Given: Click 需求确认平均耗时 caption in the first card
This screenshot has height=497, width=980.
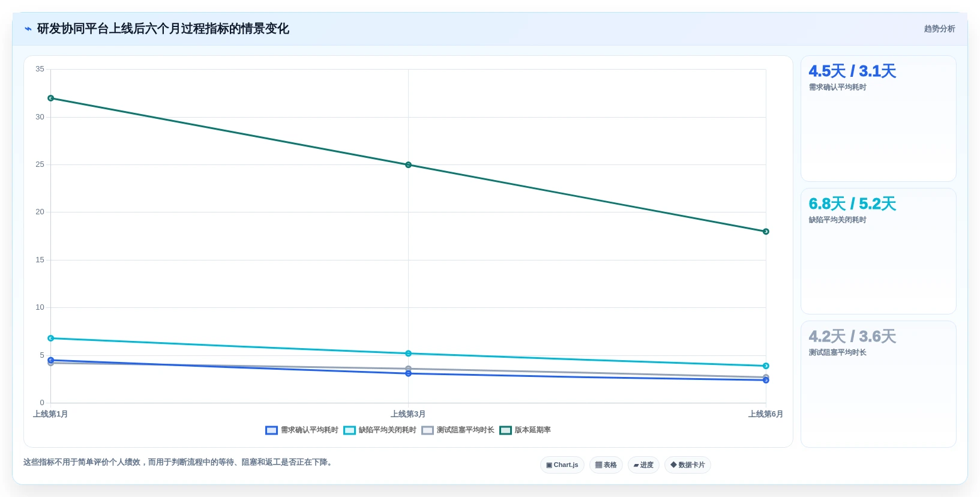Looking at the screenshot, I should [x=837, y=88].
